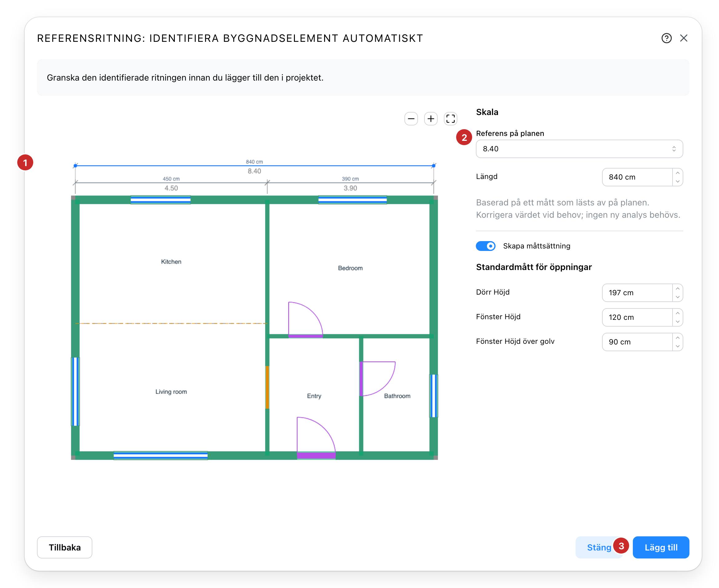This screenshot has height=588, width=719.
Task: Decrease the Fönster Höjd with the down arrow
Action: coord(677,322)
